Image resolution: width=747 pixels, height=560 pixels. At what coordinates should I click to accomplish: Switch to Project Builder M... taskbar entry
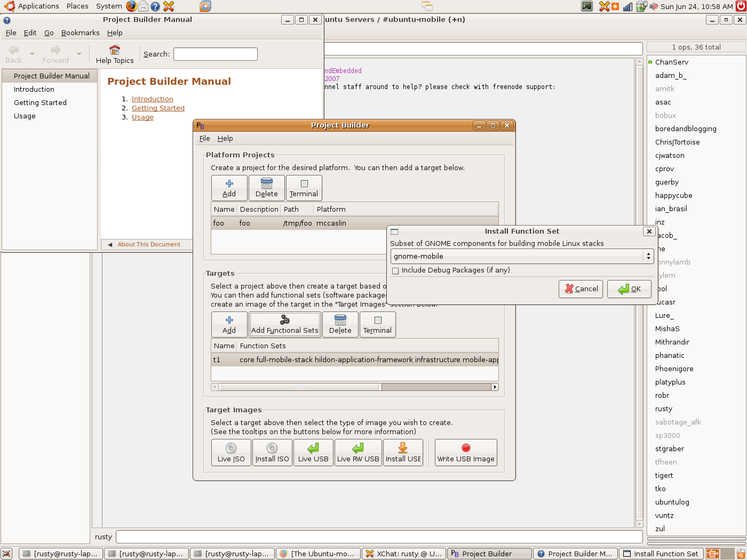pos(575,554)
